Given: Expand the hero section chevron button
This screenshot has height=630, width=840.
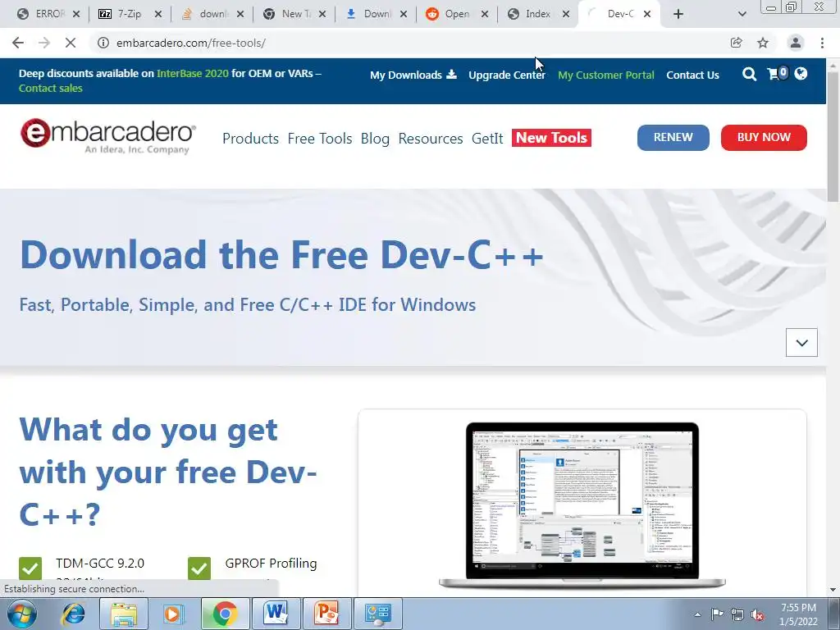Looking at the screenshot, I should [801, 342].
